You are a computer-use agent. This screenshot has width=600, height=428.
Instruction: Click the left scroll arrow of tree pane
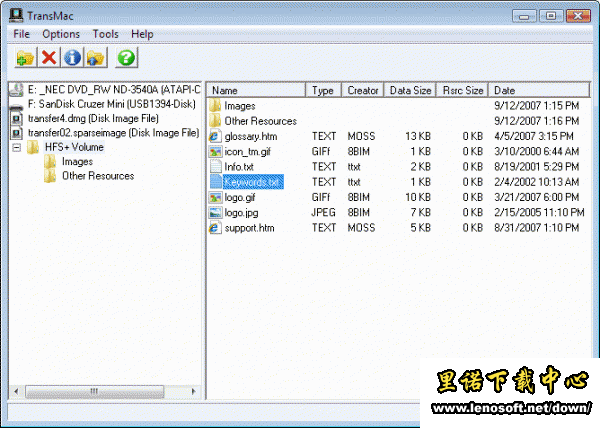[x=16, y=391]
